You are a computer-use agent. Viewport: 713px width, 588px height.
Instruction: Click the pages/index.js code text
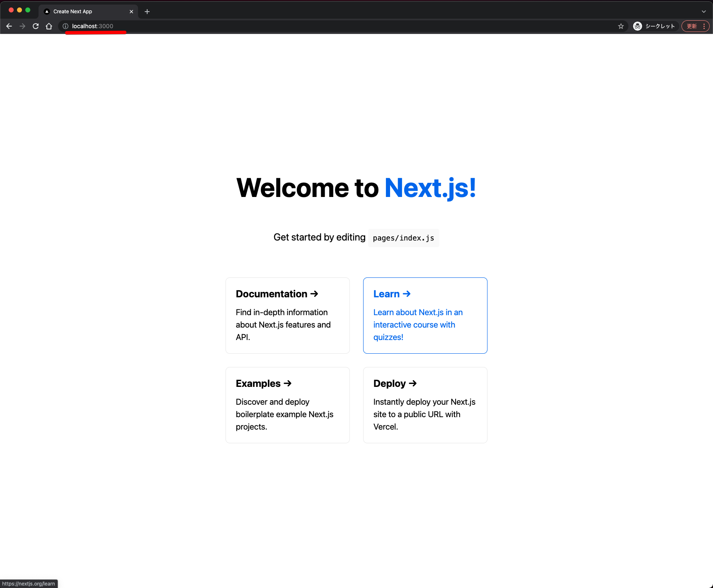(x=403, y=238)
